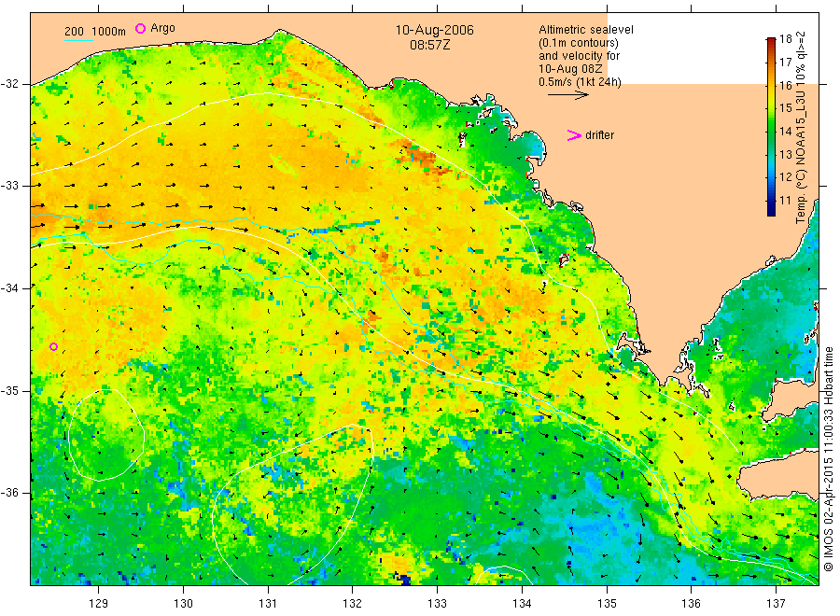This screenshot has width=840, height=616.
Task: Click the latitude label -35
Action: pyautogui.click(x=9, y=390)
